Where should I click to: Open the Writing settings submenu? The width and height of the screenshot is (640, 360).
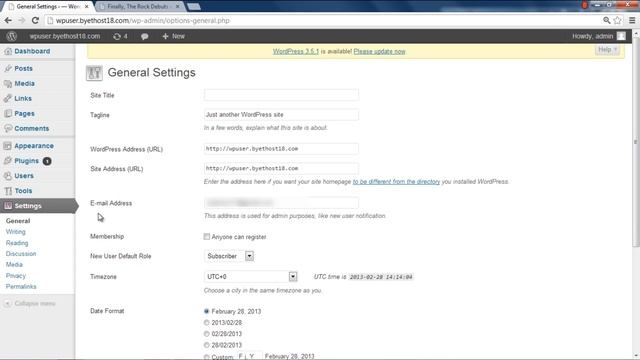(x=16, y=232)
